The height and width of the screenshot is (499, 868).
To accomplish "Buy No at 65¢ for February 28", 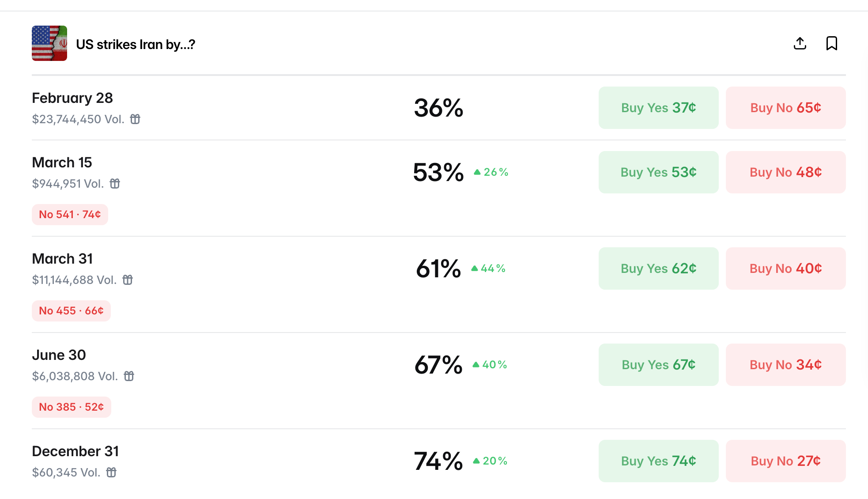I will tap(786, 108).
